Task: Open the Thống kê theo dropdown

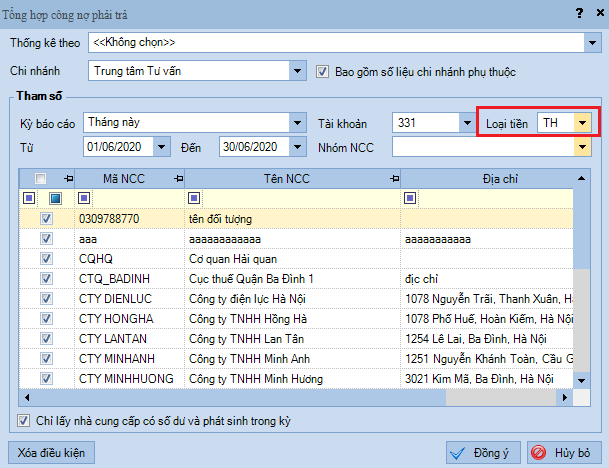Action: 592,43
